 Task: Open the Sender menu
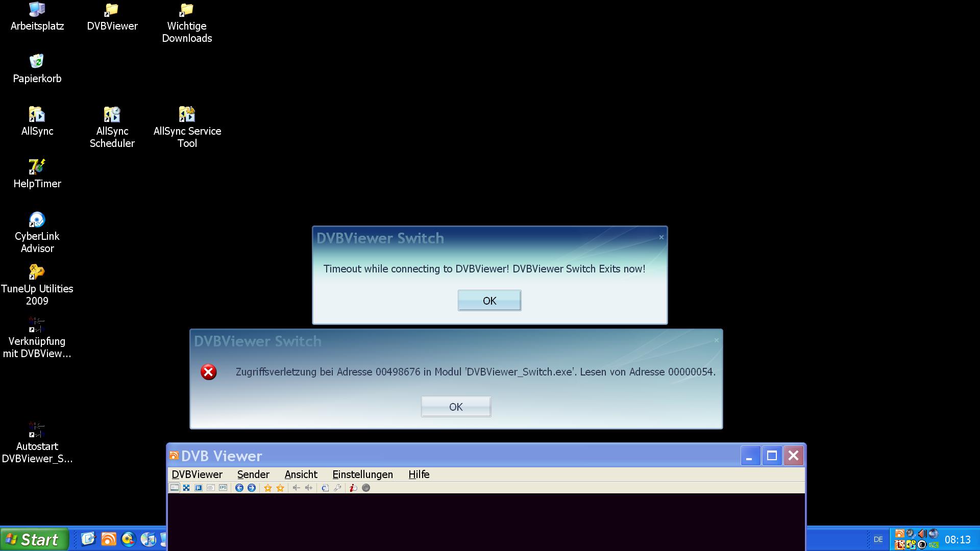(253, 474)
